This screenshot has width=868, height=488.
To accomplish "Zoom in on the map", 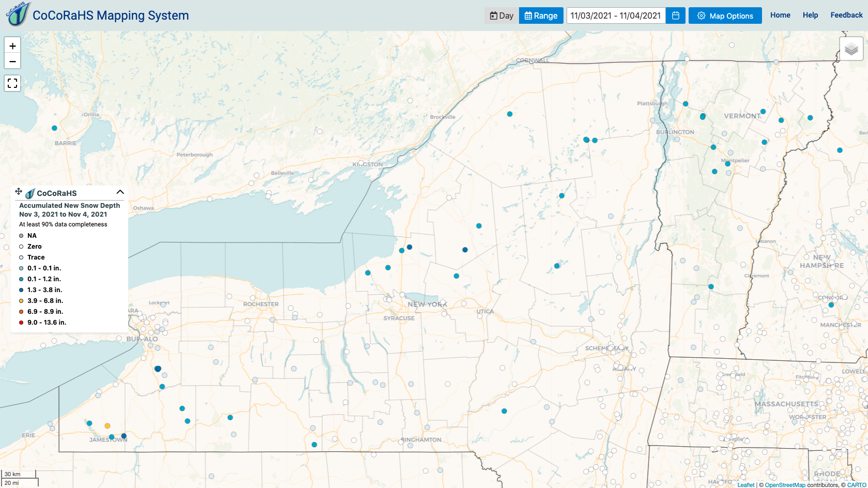I will (x=12, y=45).
